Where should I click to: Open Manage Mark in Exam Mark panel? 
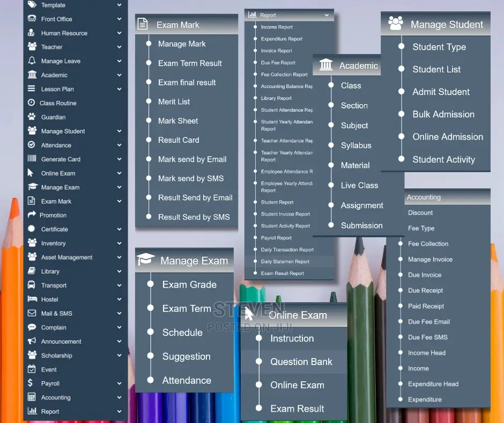(x=182, y=44)
